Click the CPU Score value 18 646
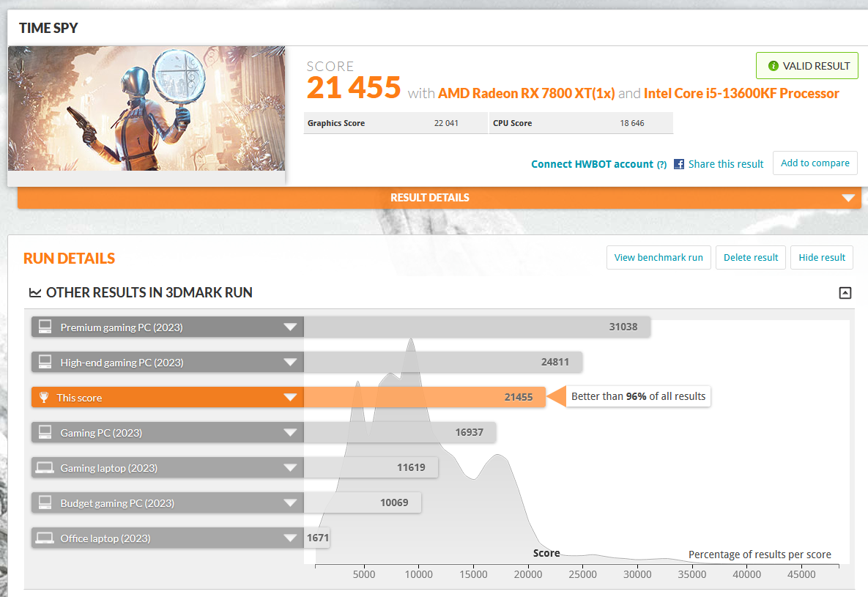868x597 pixels. [x=632, y=123]
